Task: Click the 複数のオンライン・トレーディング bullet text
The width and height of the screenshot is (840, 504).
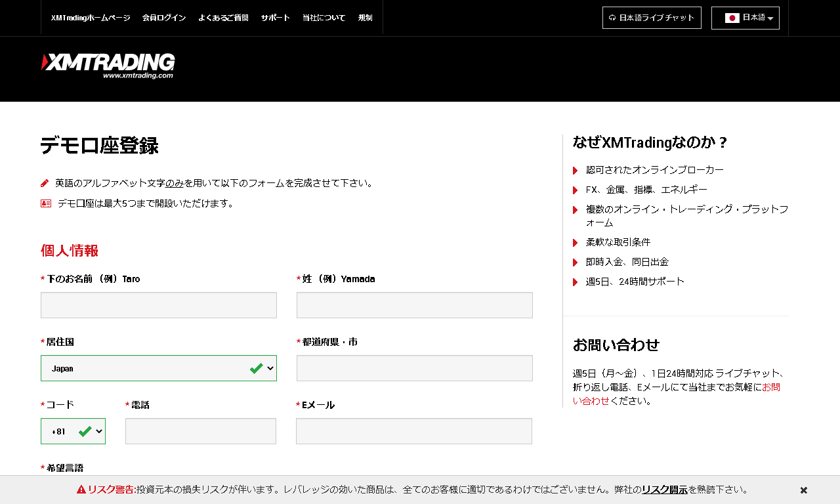Action: [x=687, y=216]
